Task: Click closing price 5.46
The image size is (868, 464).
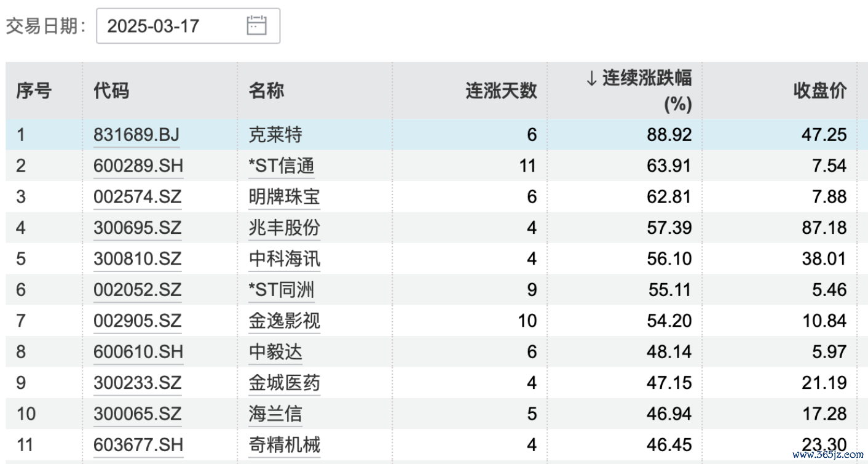Action: [829, 290]
